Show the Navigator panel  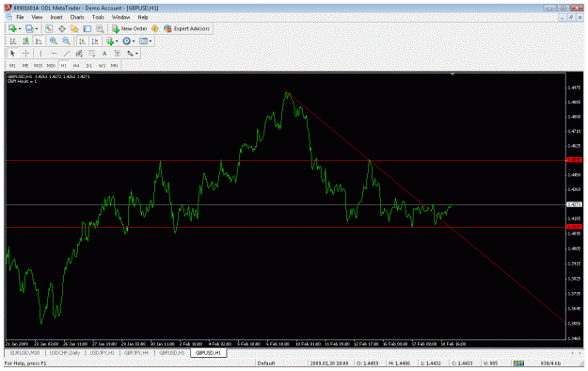[x=74, y=29]
